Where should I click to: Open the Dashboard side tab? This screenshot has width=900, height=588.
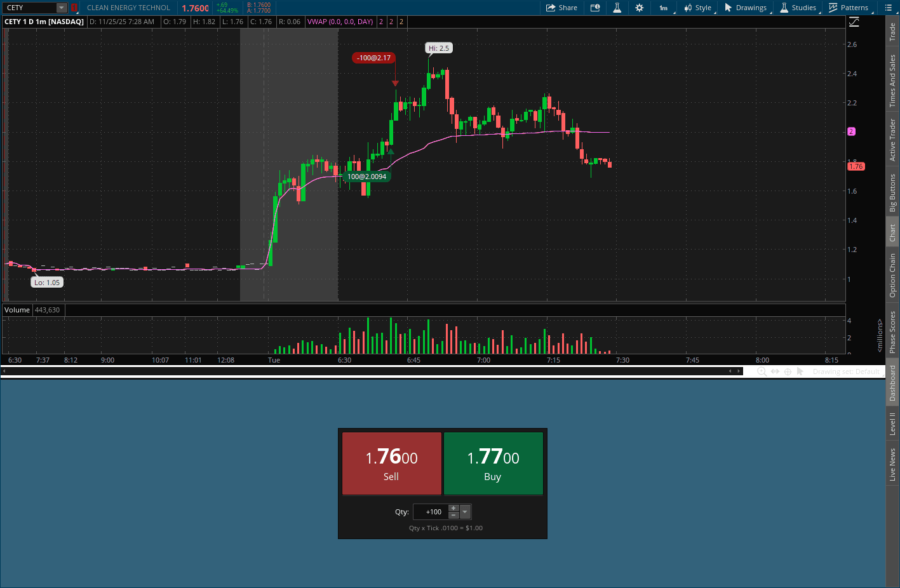(x=892, y=383)
